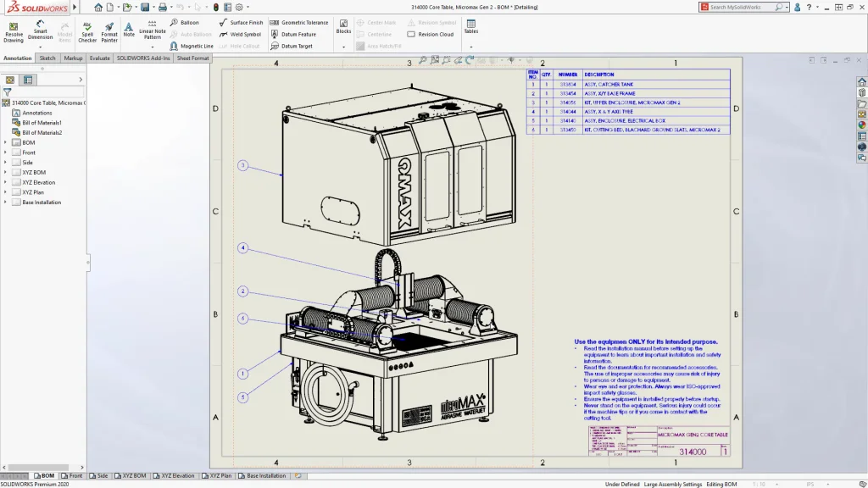This screenshot has height=488, width=868.
Task: Click the Balloon annotation tool
Action: [185, 23]
